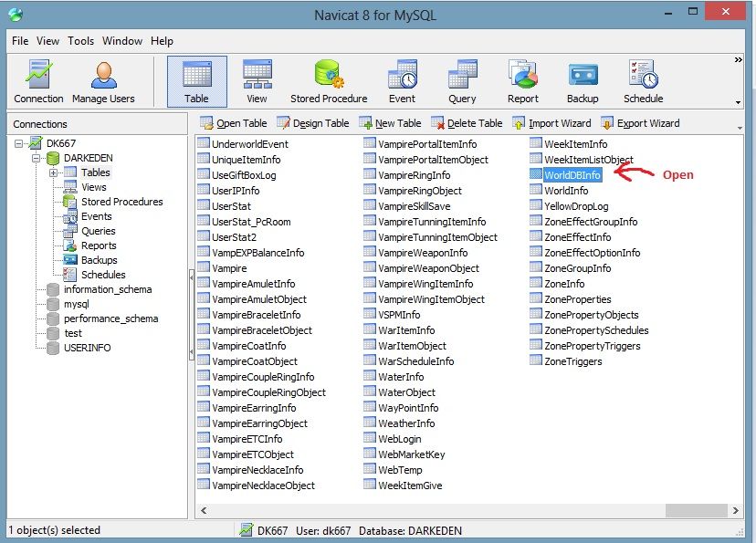Select the Events tree icon
The image size is (756, 543).
pyautogui.click(x=70, y=216)
